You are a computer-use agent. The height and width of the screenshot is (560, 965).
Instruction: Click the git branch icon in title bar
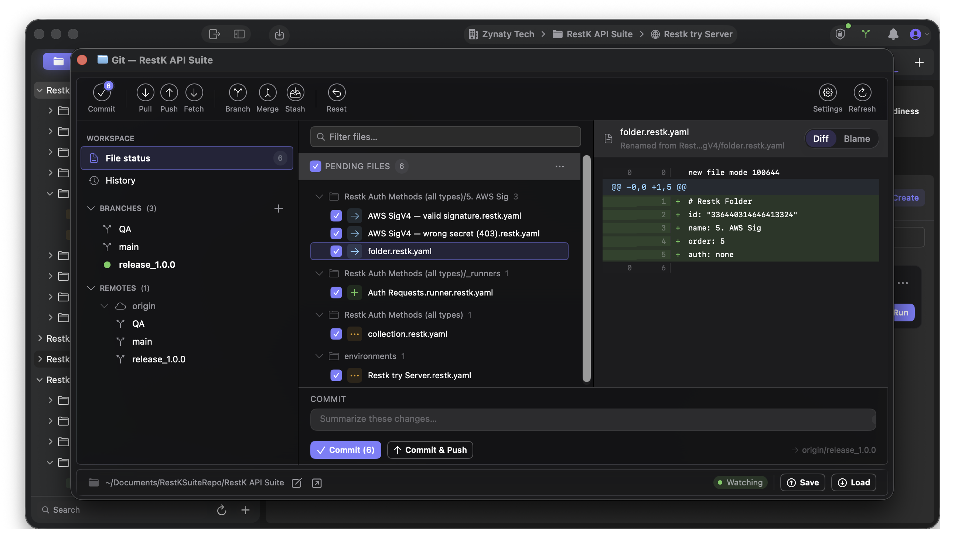tap(866, 34)
